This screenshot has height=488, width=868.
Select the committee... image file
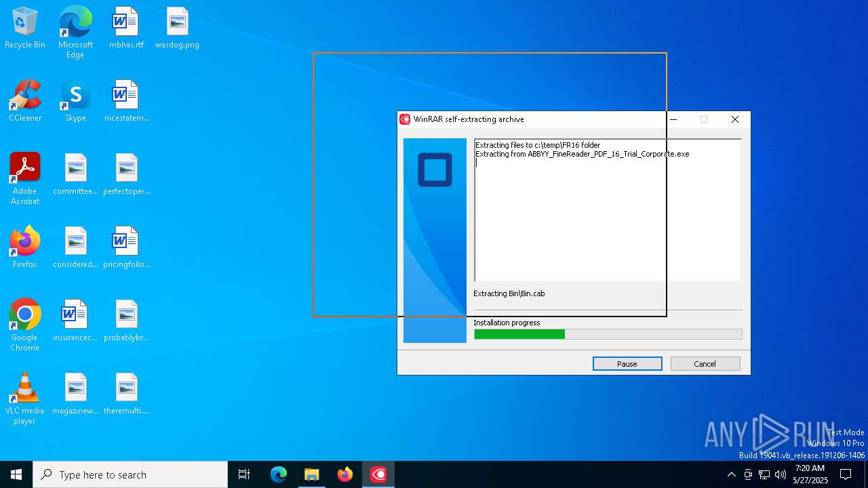pos(75,175)
